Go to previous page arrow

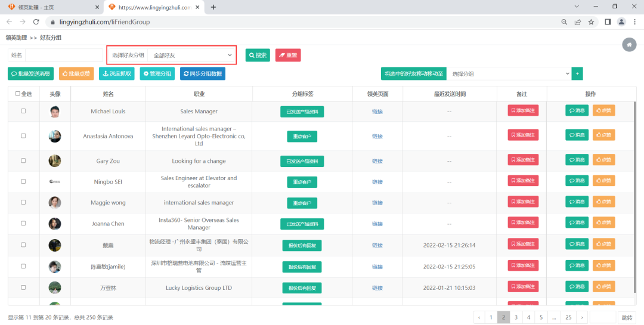coord(479,317)
